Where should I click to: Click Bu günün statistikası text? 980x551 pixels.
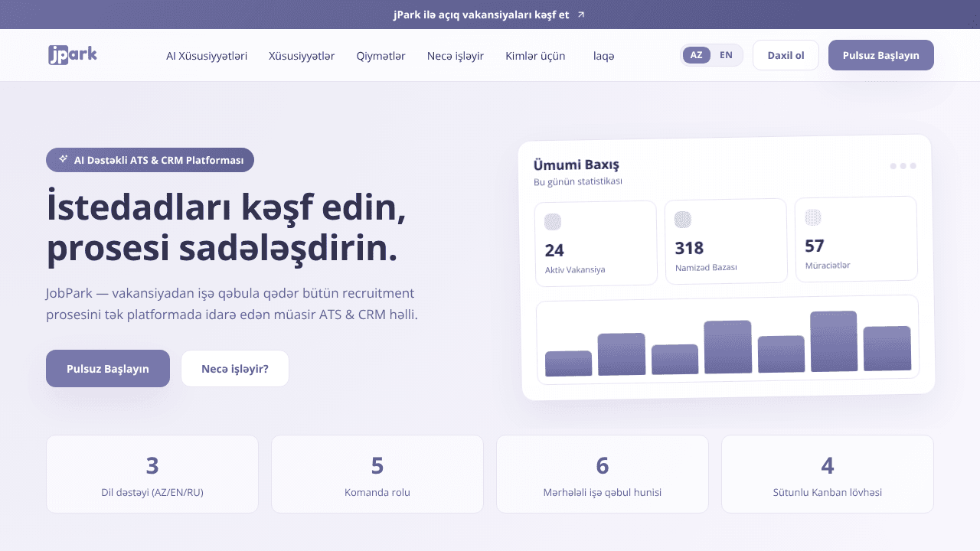[x=578, y=181]
